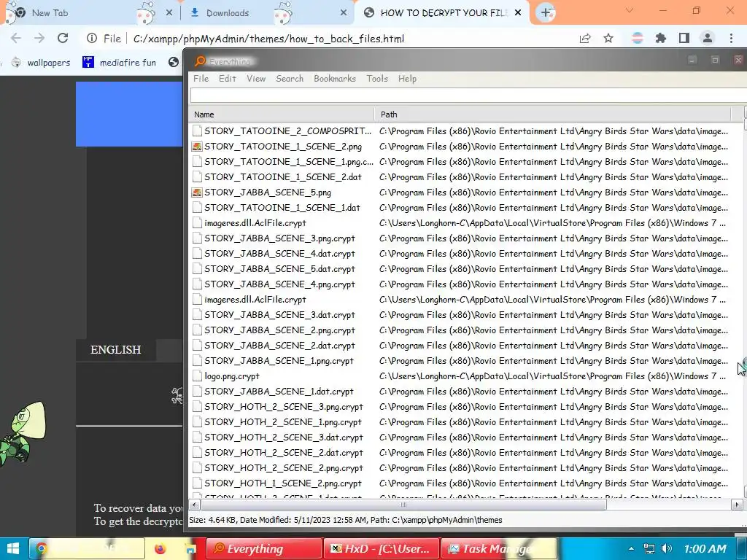The height and width of the screenshot is (560, 747).
Task: Bookmark this tab with the star icon
Action: coord(608,38)
